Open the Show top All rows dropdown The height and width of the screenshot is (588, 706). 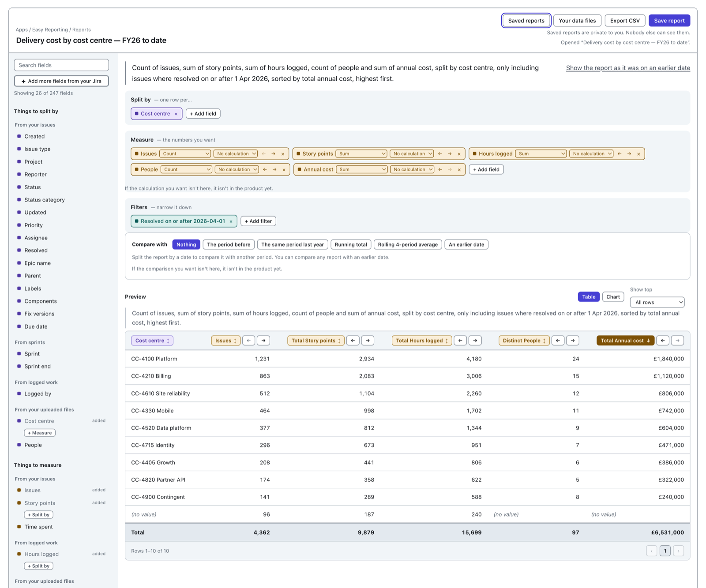pyautogui.click(x=657, y=302)
